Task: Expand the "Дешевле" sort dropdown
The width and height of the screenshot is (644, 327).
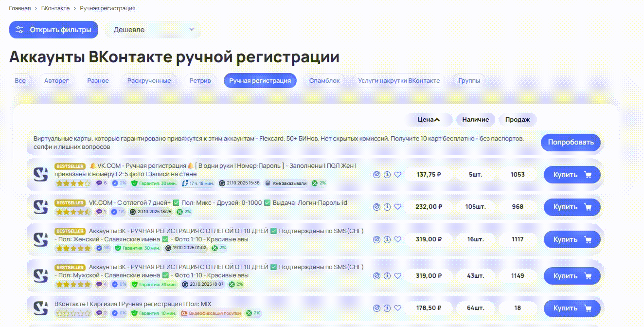Action: (153, 30)
